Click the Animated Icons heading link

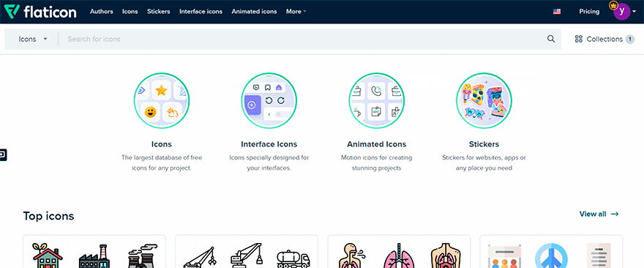(x=377, y=144)
